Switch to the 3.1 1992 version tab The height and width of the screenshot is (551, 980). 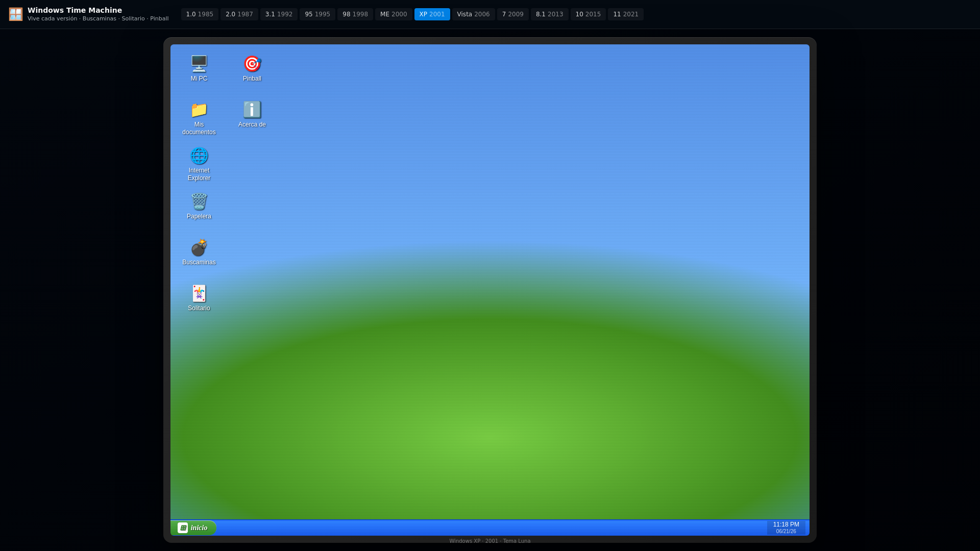[x=279, y=14]
